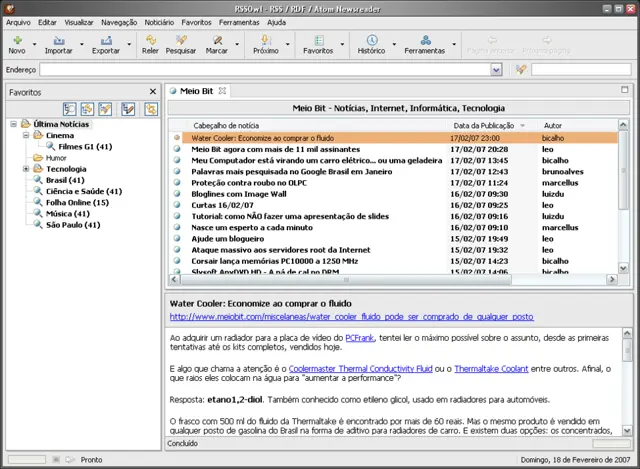Click the news list horizontal scrollbar
Viewport: 640px width, 469px height.
346,280
